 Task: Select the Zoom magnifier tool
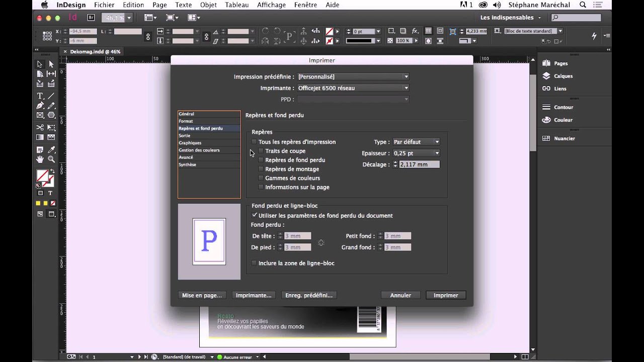point(51,159)
